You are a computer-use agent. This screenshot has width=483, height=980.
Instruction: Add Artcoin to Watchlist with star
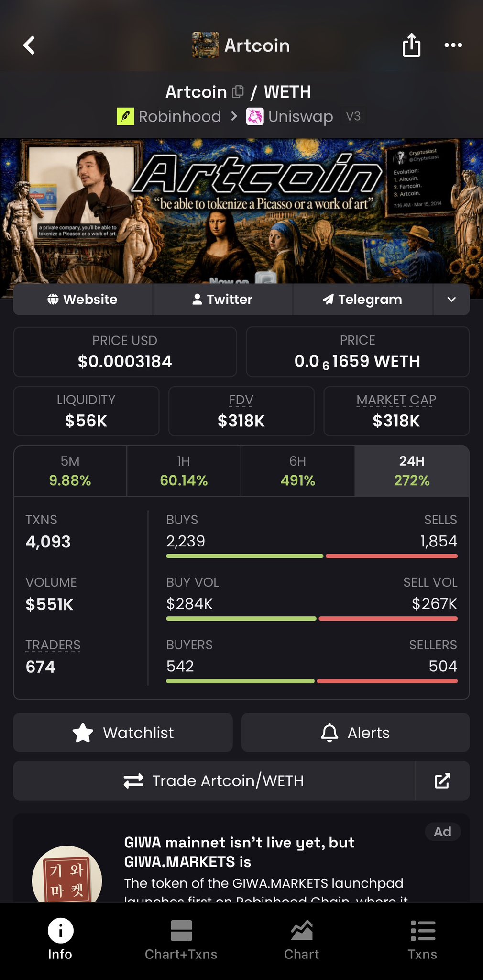click(x=123, y=733)
